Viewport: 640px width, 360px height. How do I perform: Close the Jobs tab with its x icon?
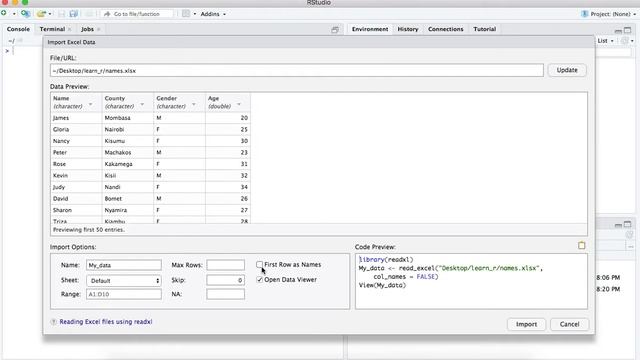[99, 29]
